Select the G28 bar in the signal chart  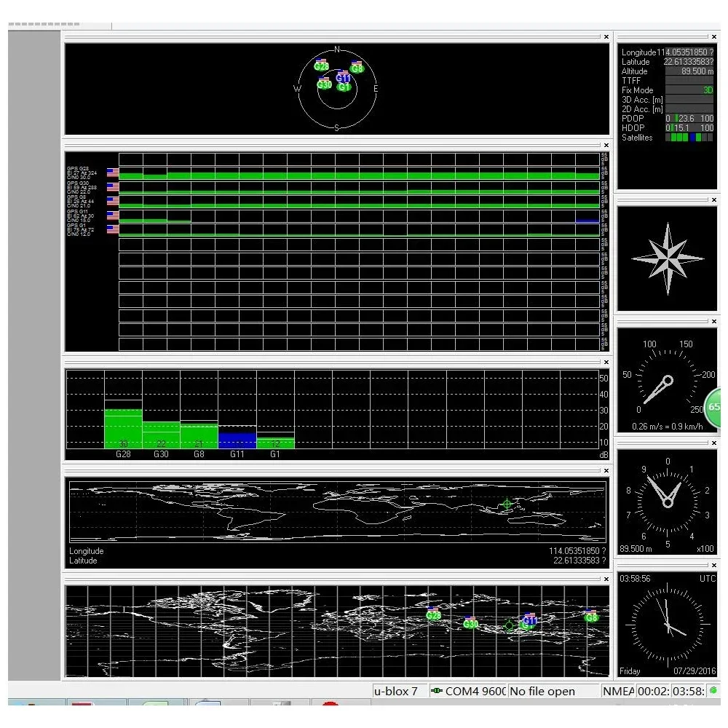123,428
